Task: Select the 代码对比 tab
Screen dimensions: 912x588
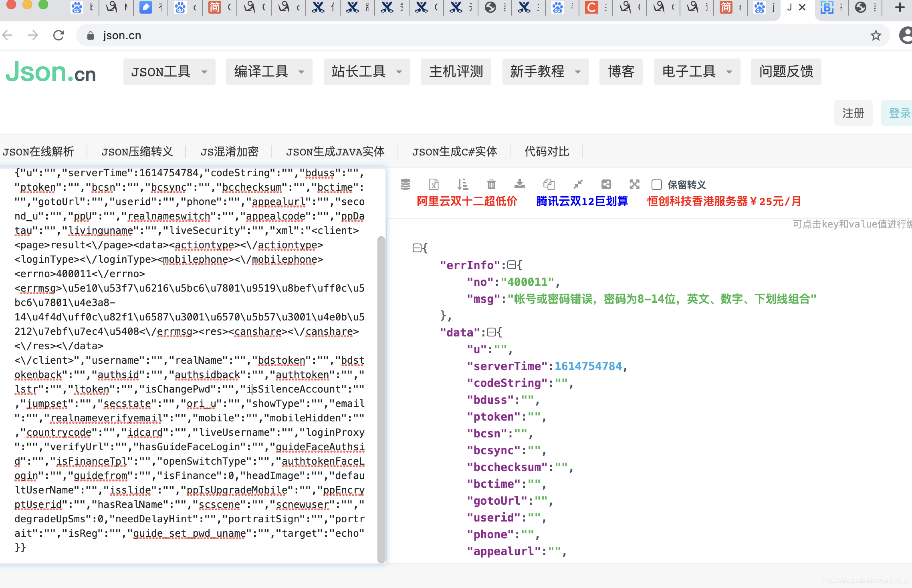Action: click(x=547, y=151)
